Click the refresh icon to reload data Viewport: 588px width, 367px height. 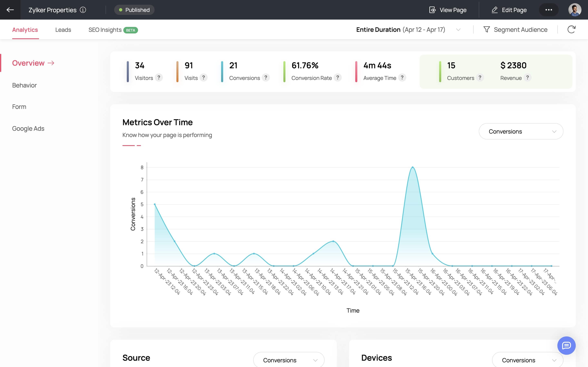point(571,30)
